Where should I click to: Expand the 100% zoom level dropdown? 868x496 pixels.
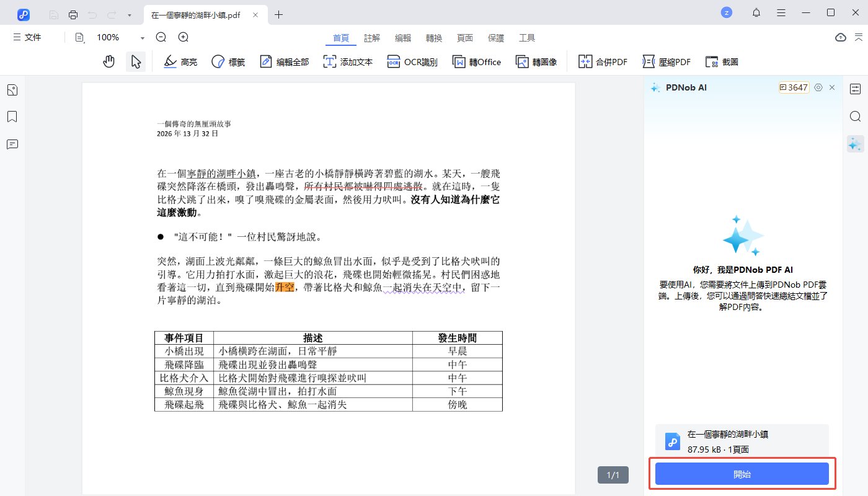coord(142,38)
